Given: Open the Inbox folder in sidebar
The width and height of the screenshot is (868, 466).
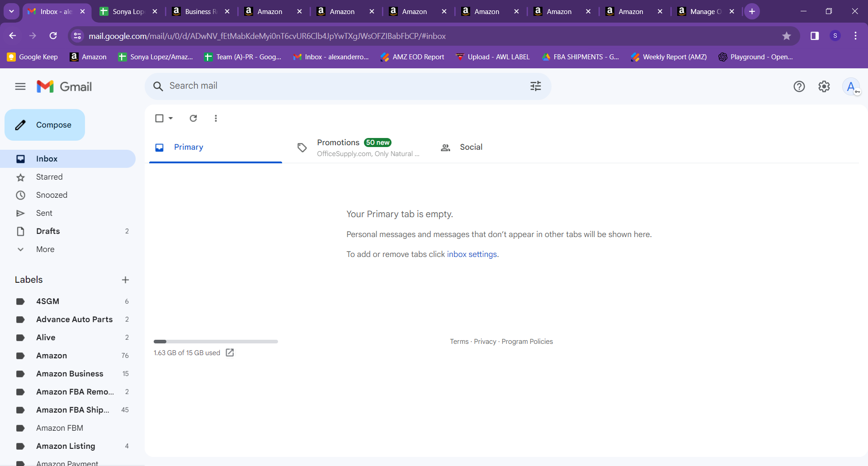Looking at the screenshot, I should click(x=68, y=159).
